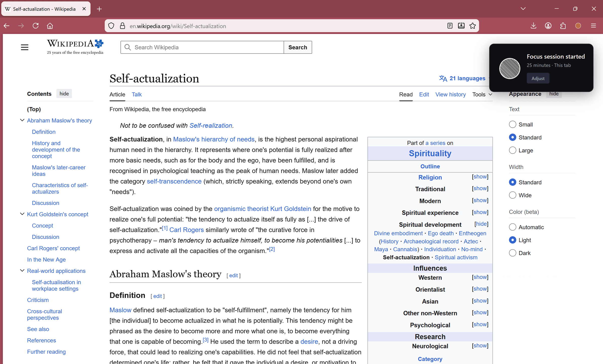Screen dimensions: 603x364
Task: Click the Adjust button on the focus notification
Action: pos(538,78)
